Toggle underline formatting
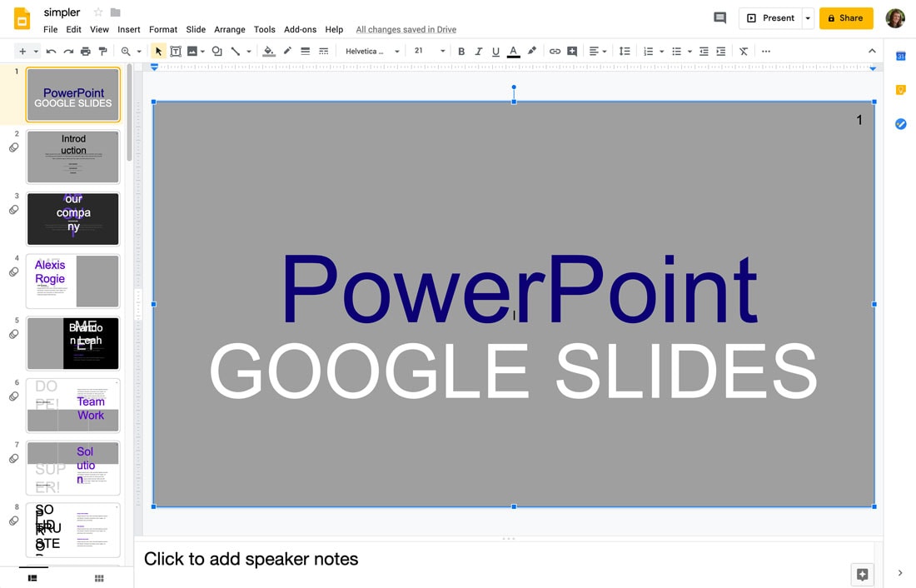The width and height of the screenshot is (916, 588). point(495,52)
